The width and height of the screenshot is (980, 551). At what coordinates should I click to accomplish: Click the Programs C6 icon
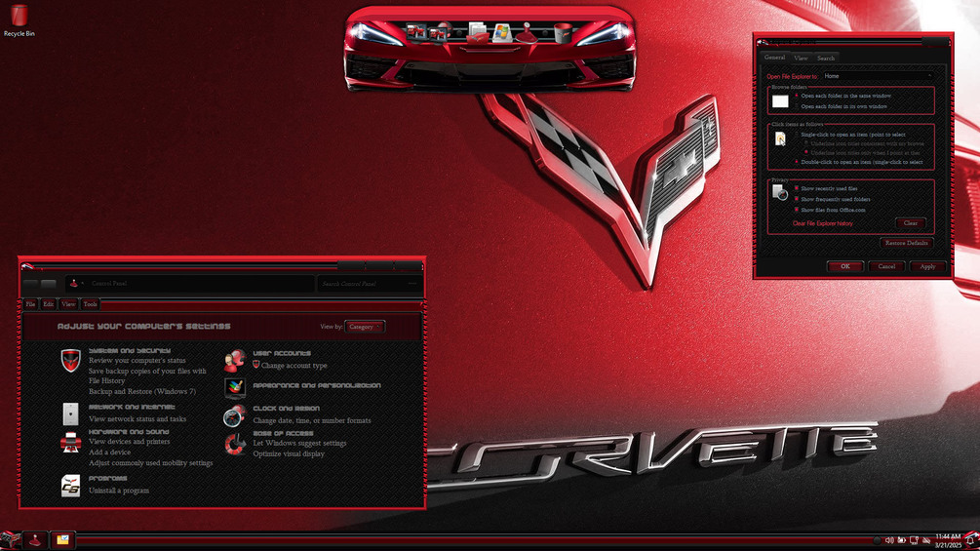pyautogui.click(x=70, y=486)
